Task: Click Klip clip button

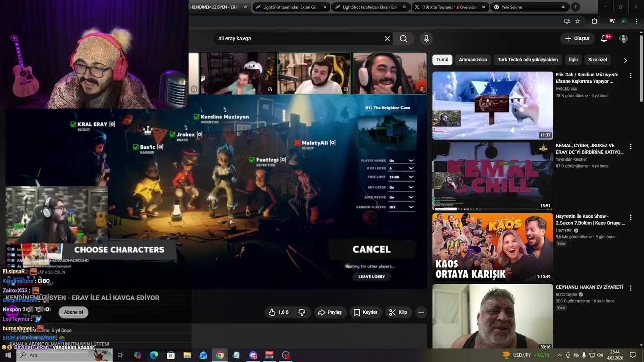Action: 398,312
